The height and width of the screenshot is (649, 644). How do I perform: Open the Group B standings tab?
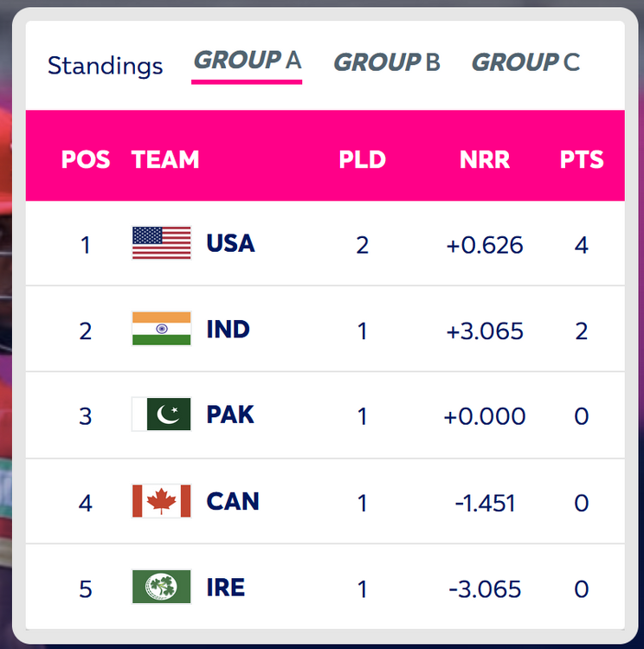[x=387, y=62]
